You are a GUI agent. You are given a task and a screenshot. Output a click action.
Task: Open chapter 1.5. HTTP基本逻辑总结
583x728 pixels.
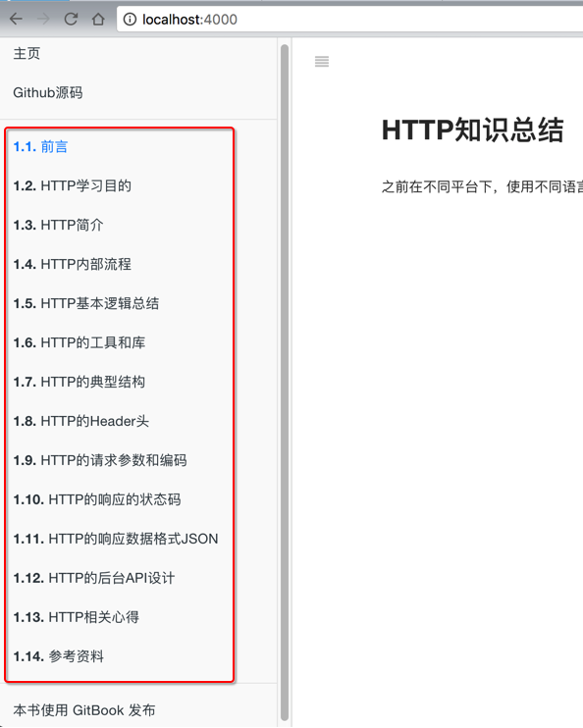pyautogui.click(x=86, y=303)
